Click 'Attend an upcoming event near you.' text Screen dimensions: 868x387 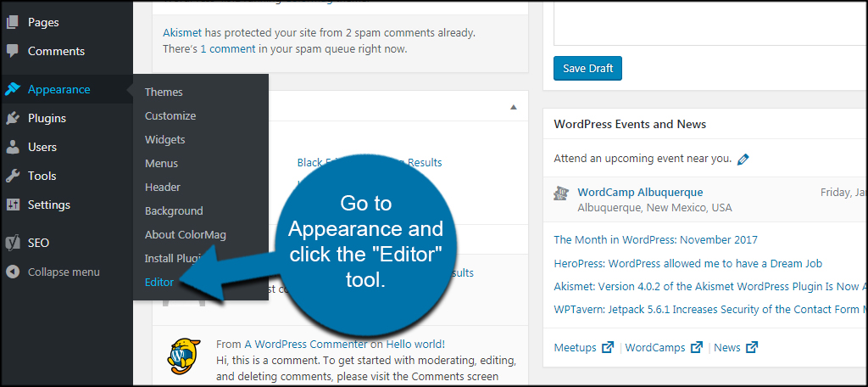coord(643,159)
